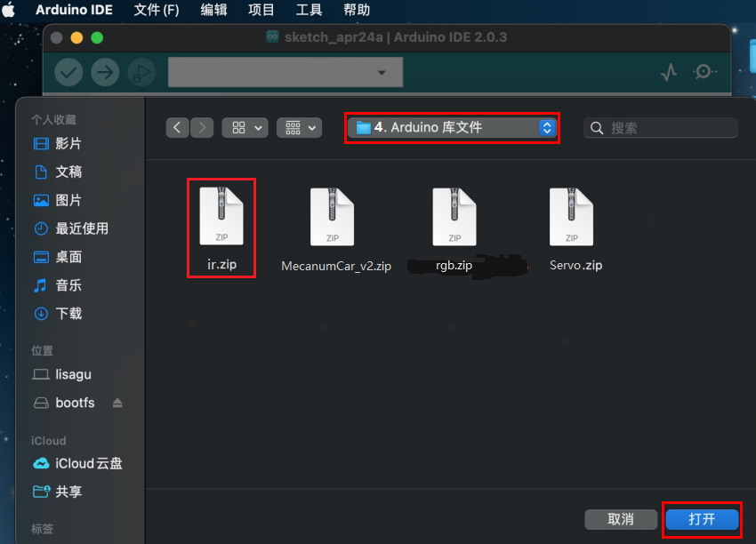Select the MecanumCar_v2.zip file
Viewport: 756px width, 544px height.
[x=335, y=230]
